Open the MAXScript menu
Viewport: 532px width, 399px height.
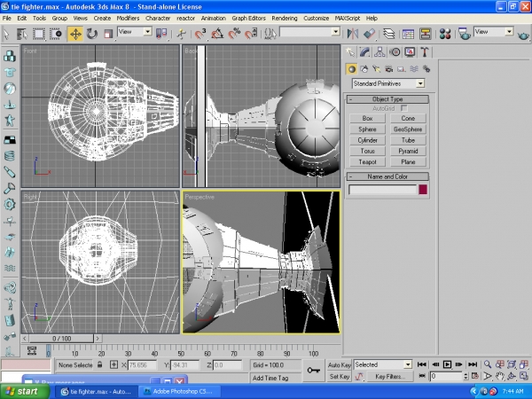(348, 19)
